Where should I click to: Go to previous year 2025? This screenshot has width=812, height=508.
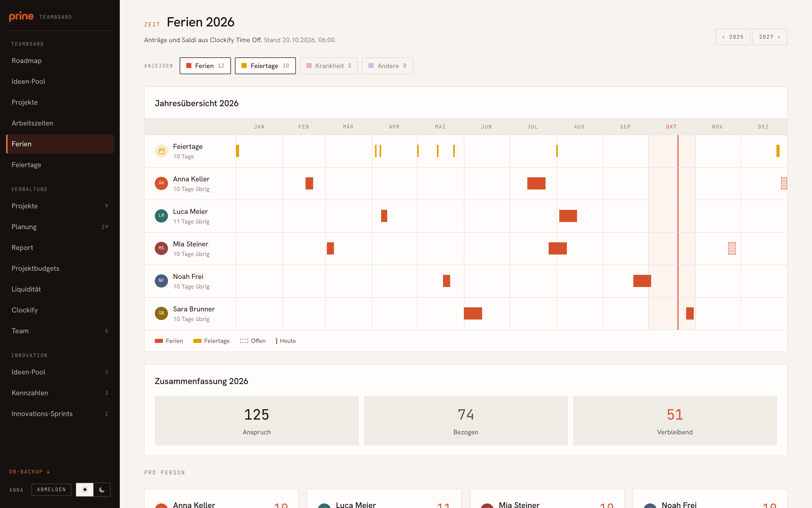[x=733, y=37]
